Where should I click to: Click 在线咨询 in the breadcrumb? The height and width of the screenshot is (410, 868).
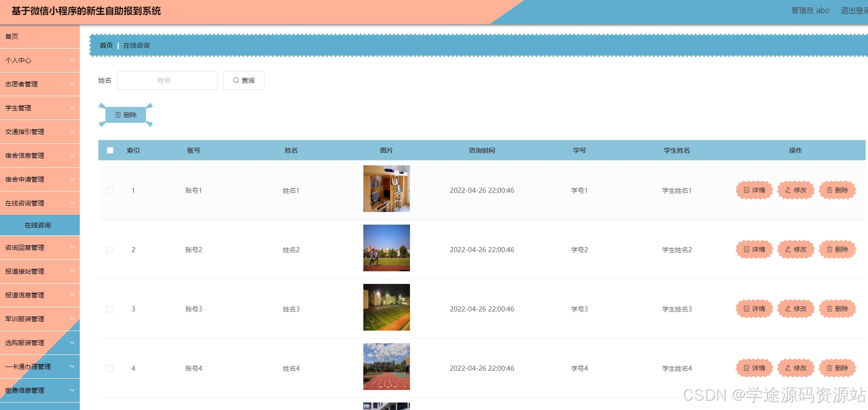tap(137, 45)
